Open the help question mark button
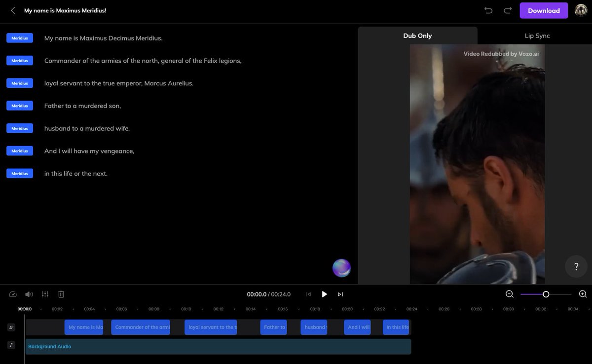The width and height of the screenshot is (592, 364). pyautogui.click(x=576, y=267)
